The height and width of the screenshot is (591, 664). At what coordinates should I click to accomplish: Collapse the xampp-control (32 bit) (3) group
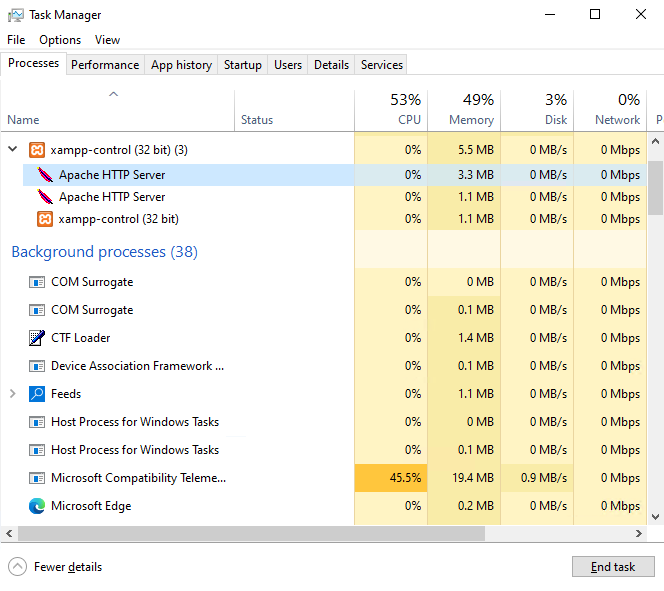tap(13, 149)
